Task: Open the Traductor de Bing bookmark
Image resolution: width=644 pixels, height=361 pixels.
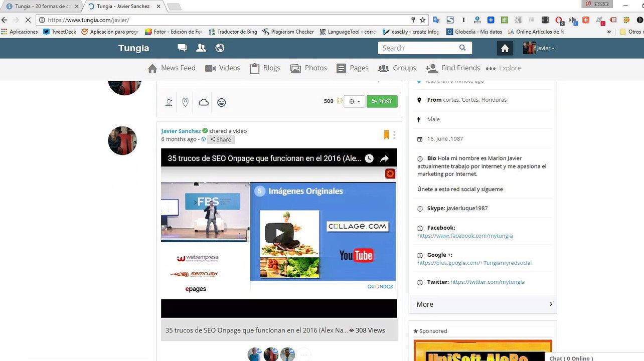Action: (233, 32)
